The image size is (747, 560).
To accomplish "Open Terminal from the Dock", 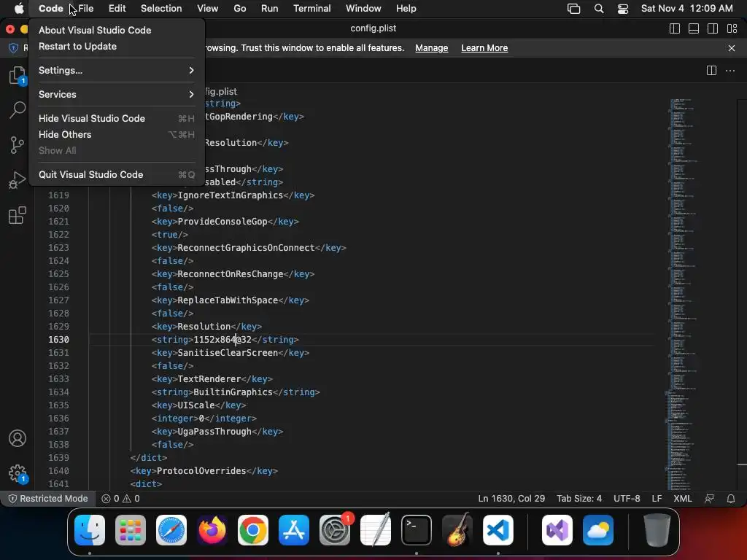I will [x=417, y=530].
